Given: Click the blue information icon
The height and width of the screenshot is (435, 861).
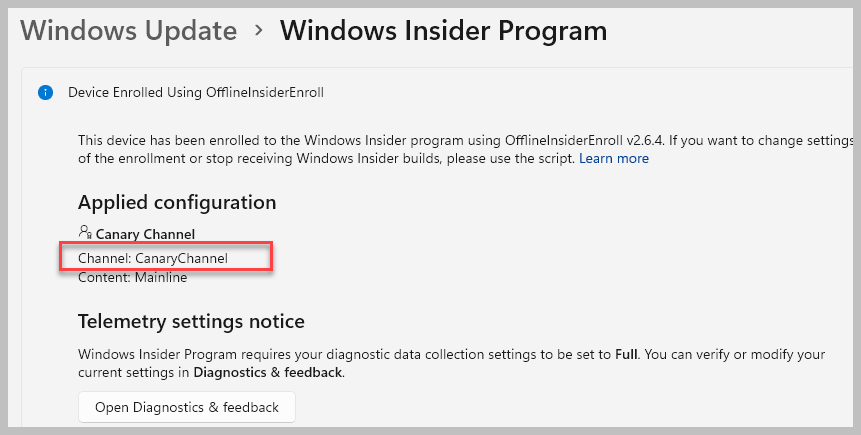Looking at the screenshot, I should tap(45, 93).
